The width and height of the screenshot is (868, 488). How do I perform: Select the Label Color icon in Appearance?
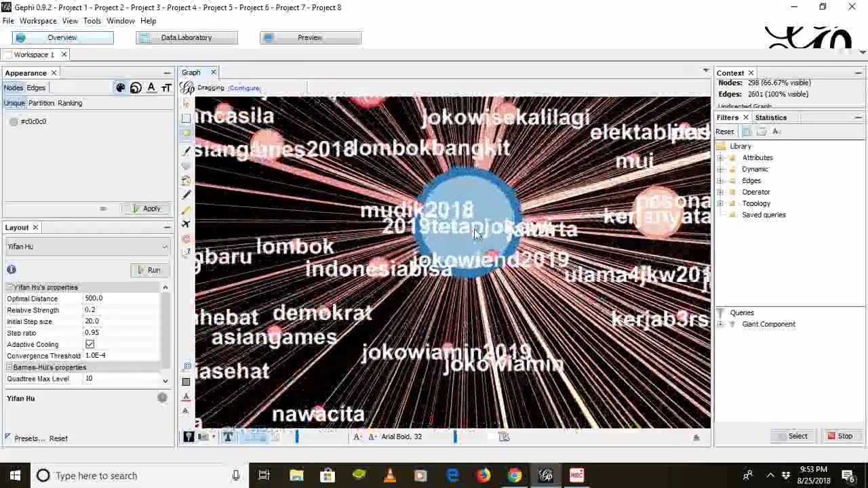click(151, 87)
